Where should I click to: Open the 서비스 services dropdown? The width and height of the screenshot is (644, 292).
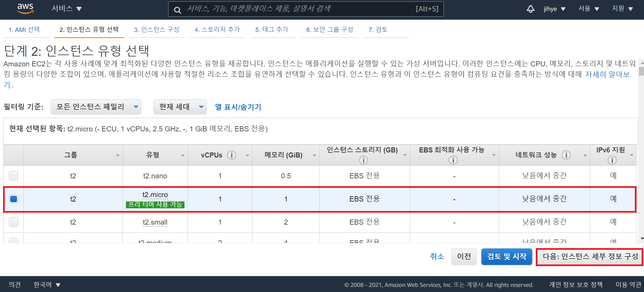click(66, 9)
